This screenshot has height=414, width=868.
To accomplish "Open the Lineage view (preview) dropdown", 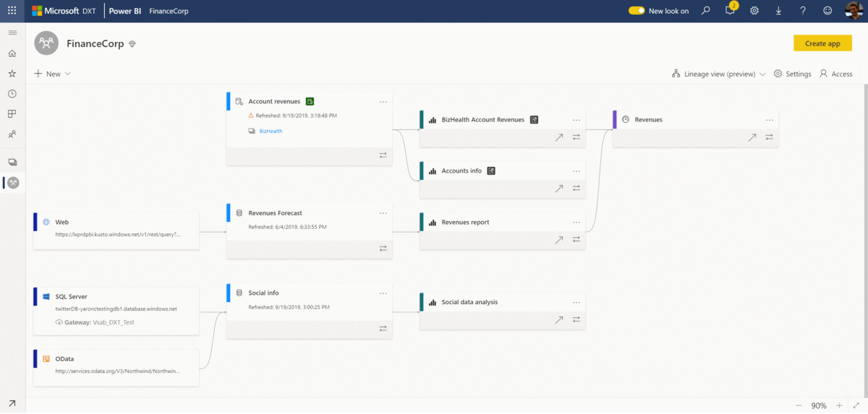I will tap(718, 74).
